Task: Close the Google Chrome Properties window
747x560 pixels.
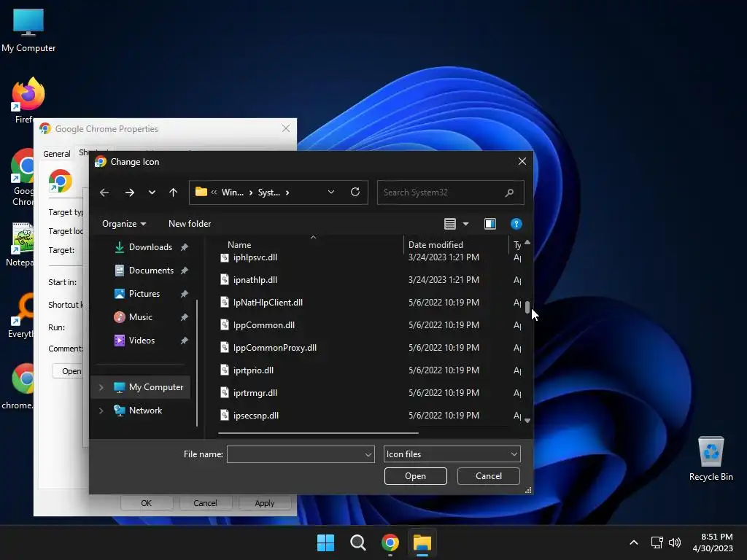Action: [x=286, y=128]
